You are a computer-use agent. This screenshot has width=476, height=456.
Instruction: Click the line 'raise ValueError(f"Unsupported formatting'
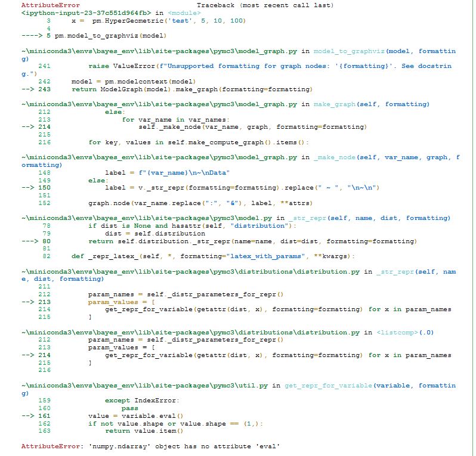pos(270,66)
